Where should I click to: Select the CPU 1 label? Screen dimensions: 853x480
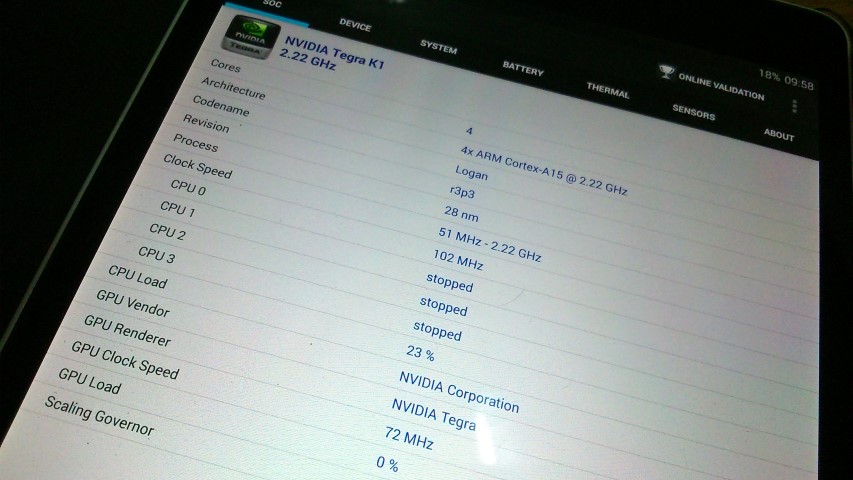click(177, 209)
